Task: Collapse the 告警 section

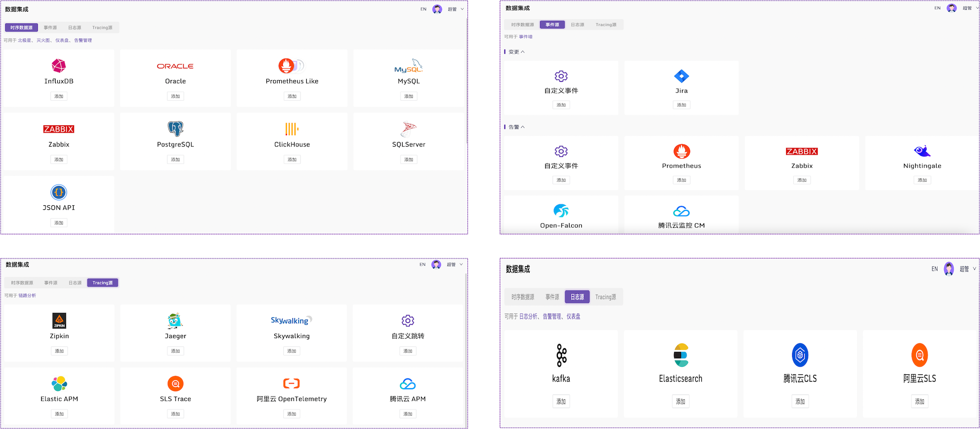Action: click(523, 127)
